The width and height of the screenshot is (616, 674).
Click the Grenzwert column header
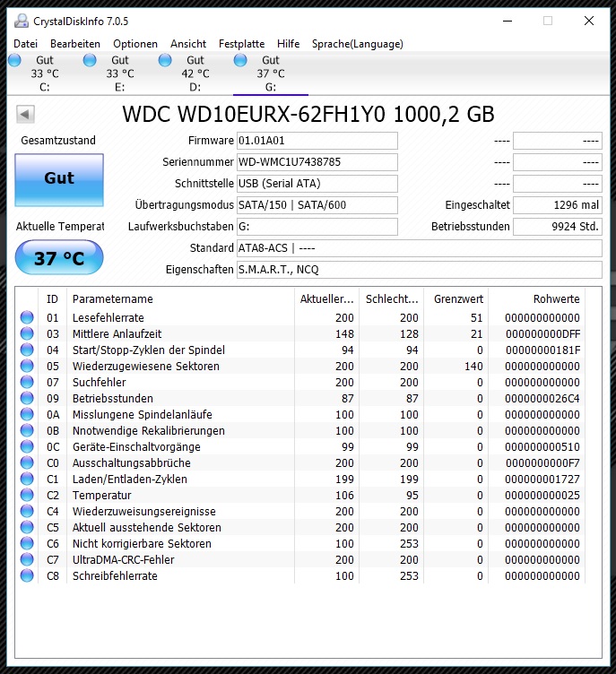(x=458, y=298)
